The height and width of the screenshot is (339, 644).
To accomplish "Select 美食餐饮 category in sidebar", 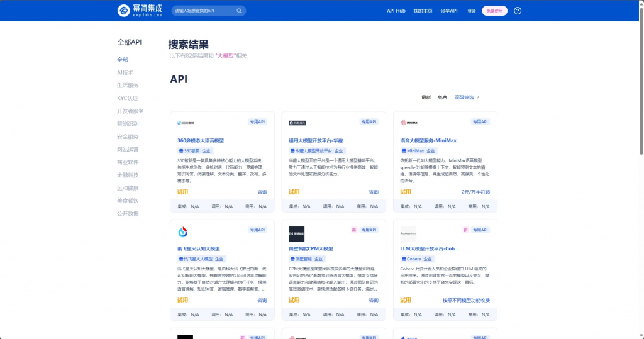I will click(x=128, y=201).
